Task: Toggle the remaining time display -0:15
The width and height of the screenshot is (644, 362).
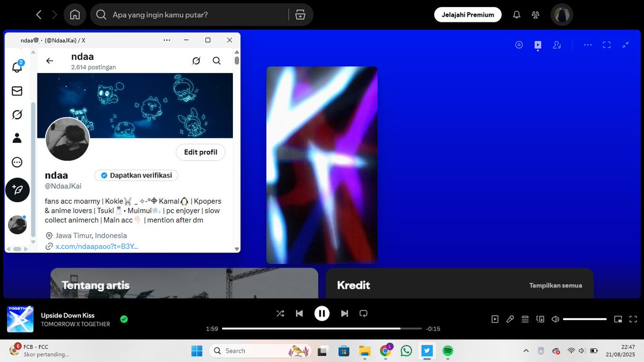Action: click(x=433, y=329)
